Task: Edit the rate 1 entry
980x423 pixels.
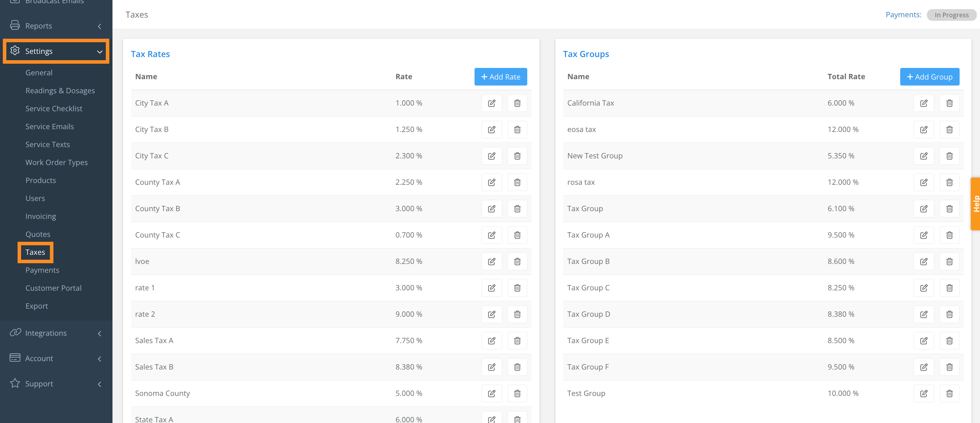Action: (491, 288)
